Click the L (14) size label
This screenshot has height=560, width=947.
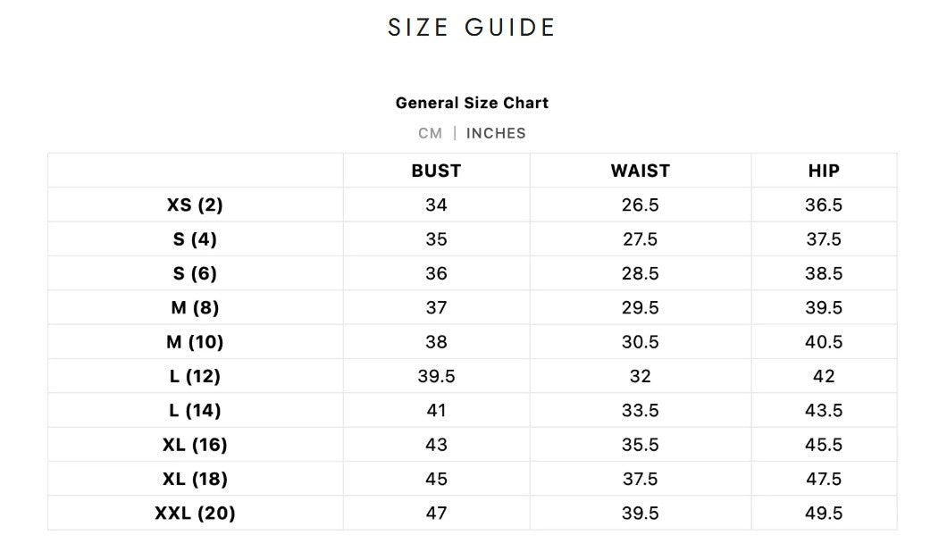click(195, 411)
